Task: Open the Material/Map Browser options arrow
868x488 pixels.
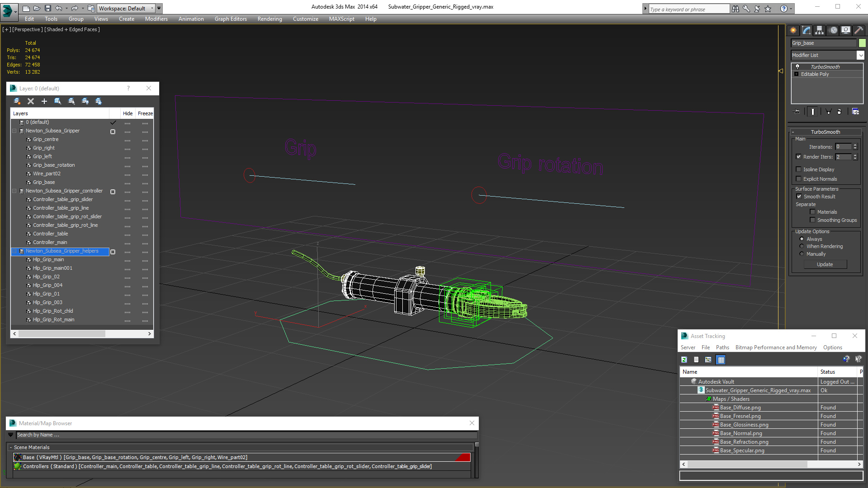Action: coord(10,435)
